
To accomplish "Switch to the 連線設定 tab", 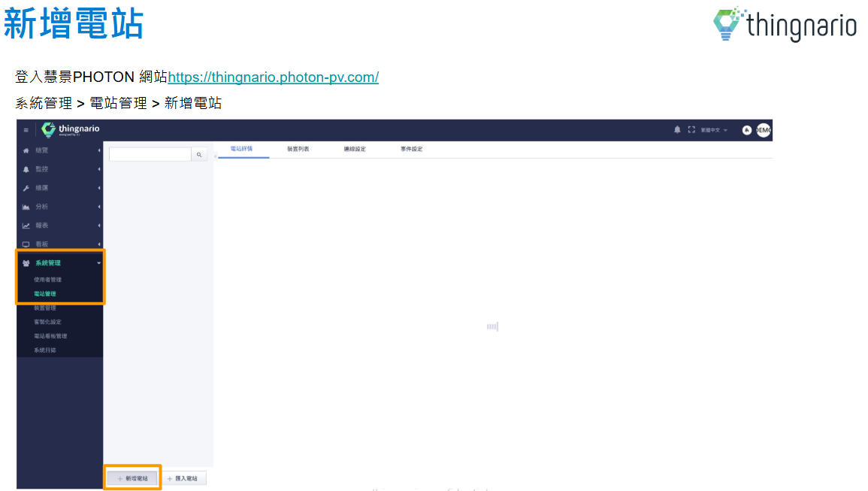I will tap(355, 149).
